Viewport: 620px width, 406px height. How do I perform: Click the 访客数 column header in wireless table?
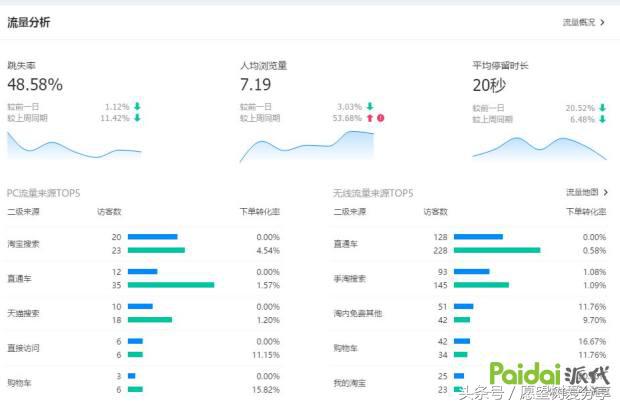(435, 212)
